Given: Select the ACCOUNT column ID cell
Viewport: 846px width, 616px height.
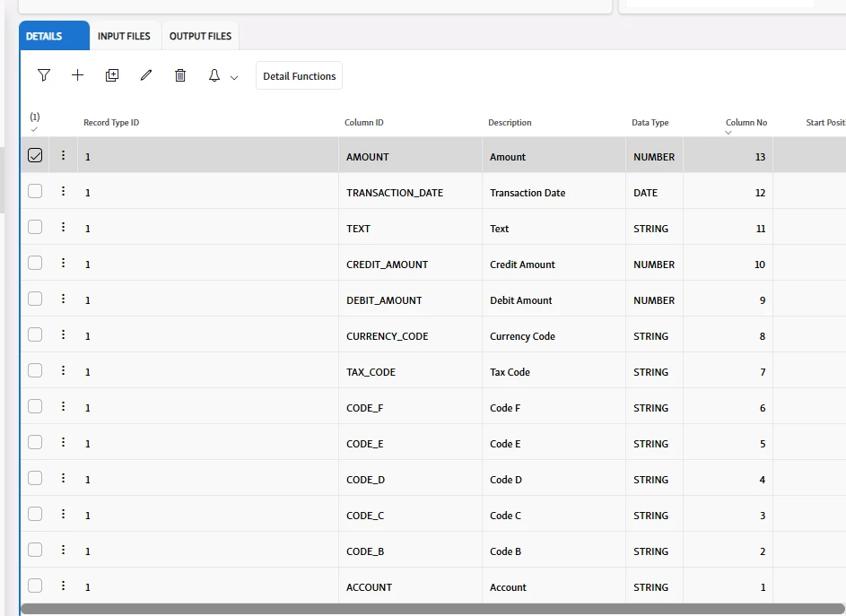Looking at the screenshot, I should (410, 586).
